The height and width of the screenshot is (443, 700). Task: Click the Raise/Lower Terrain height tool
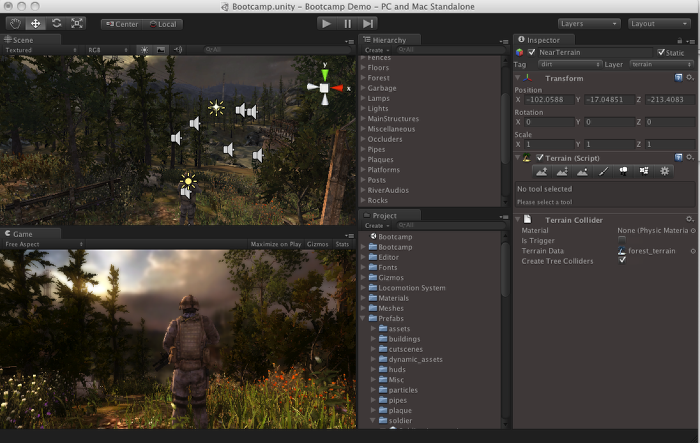click(541, 171)
